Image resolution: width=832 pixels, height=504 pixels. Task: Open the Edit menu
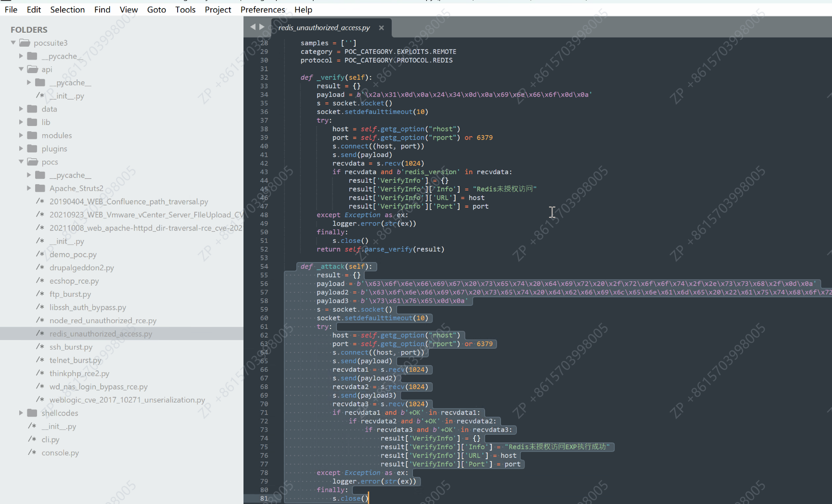click(x=34, y=10)
